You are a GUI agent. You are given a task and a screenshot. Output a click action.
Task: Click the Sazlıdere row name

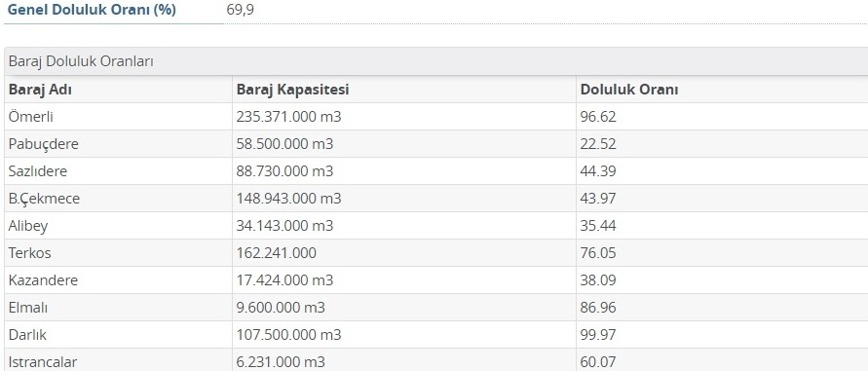[38, 171]
